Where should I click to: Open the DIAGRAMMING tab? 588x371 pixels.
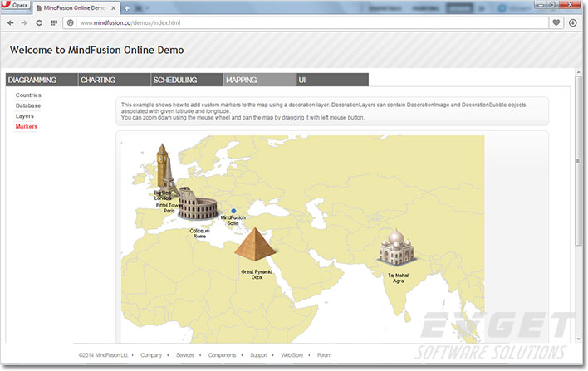42,80
